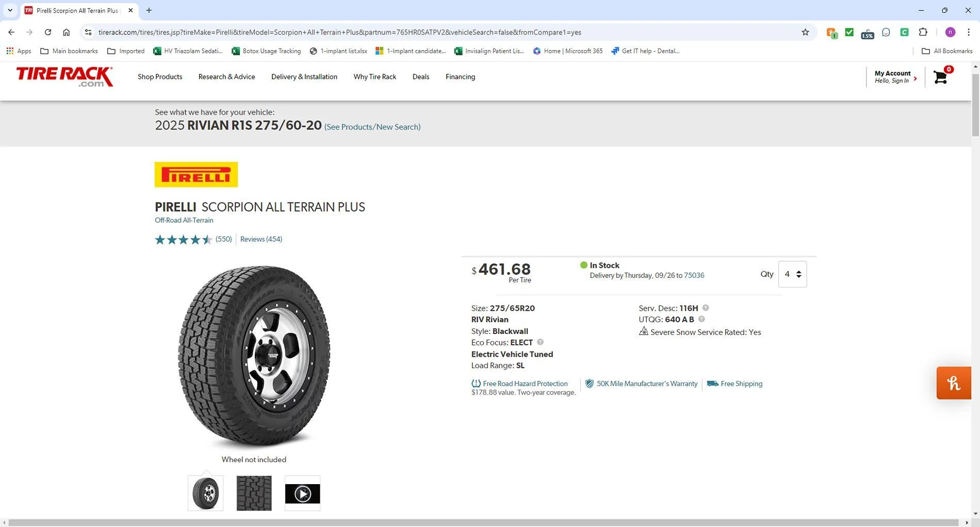The height and width of the screenshot is (527, 980).
Task: View site information icon in address bar
Action: point(88,32)
